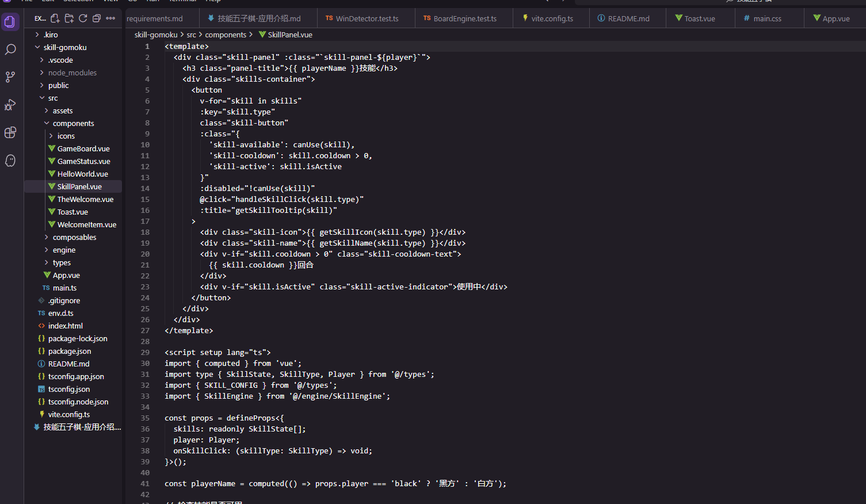866x504 pixels.
Task: Switch to the App.vue tab
Action: pos(836,18)
